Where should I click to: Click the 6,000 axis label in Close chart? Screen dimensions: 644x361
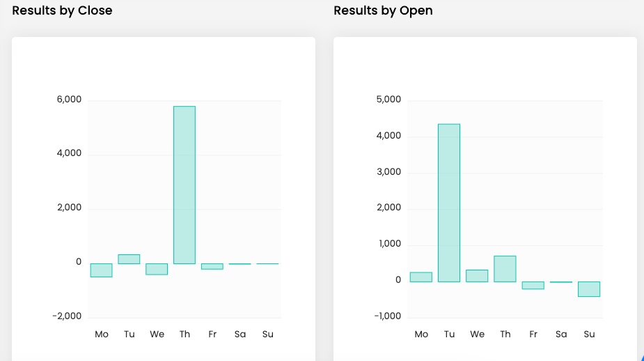[69, 100]
